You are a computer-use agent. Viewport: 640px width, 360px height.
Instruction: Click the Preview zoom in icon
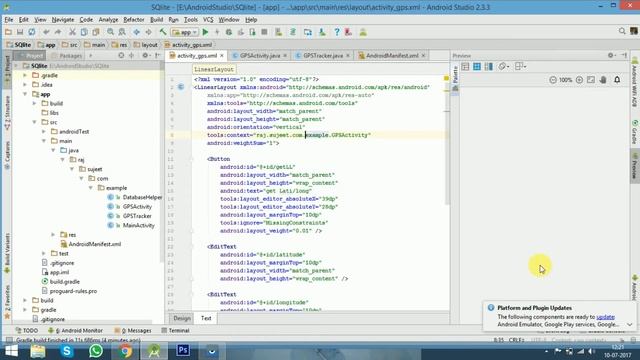click(579, 80)
